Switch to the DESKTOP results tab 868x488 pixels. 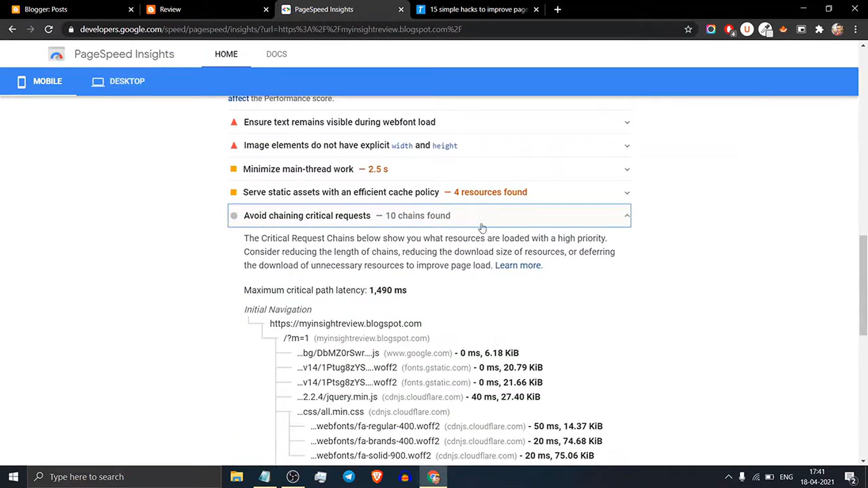[x=118, y=81]
